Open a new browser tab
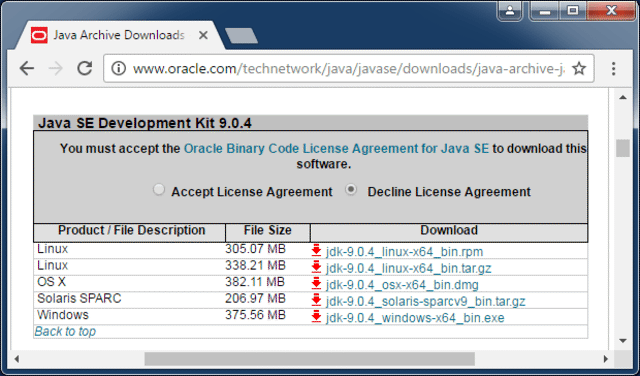This screenshot has width=640, height=376. tap(241, 36)
